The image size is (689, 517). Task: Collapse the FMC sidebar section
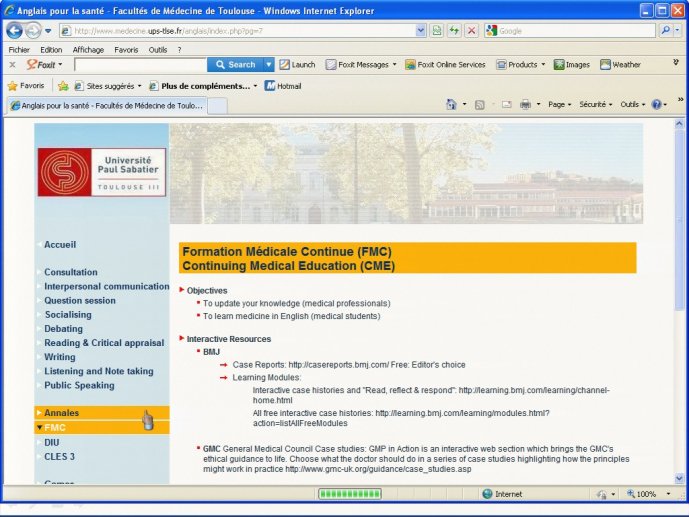[x=102, y=427]
